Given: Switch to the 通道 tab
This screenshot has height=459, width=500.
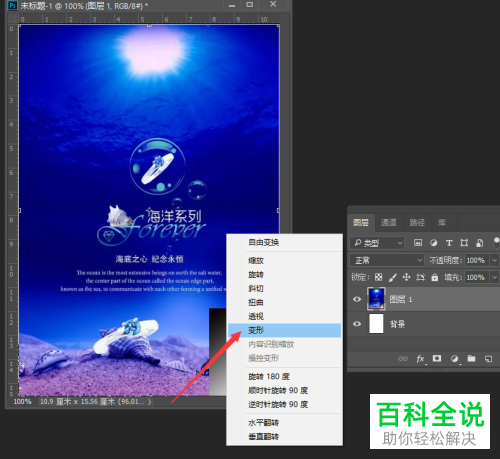Looking at the screenshot, I should 389,222.
